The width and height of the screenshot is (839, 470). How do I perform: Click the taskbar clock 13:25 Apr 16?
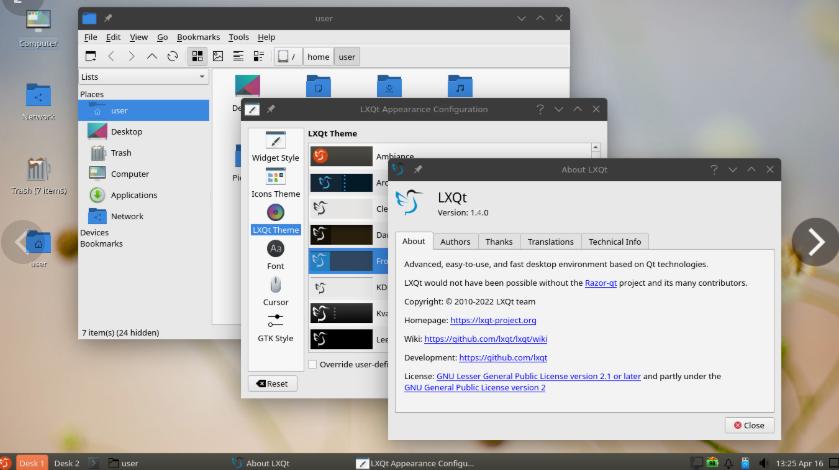click(799, 463)
